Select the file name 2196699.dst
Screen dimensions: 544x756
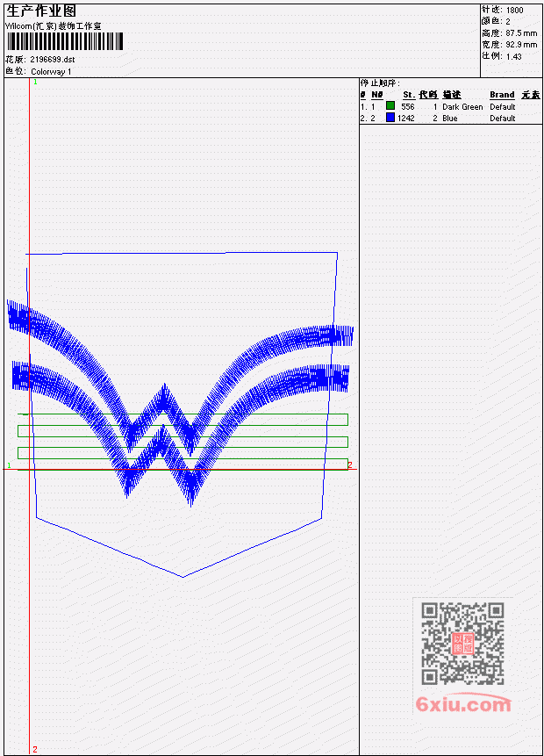(52, 60)
